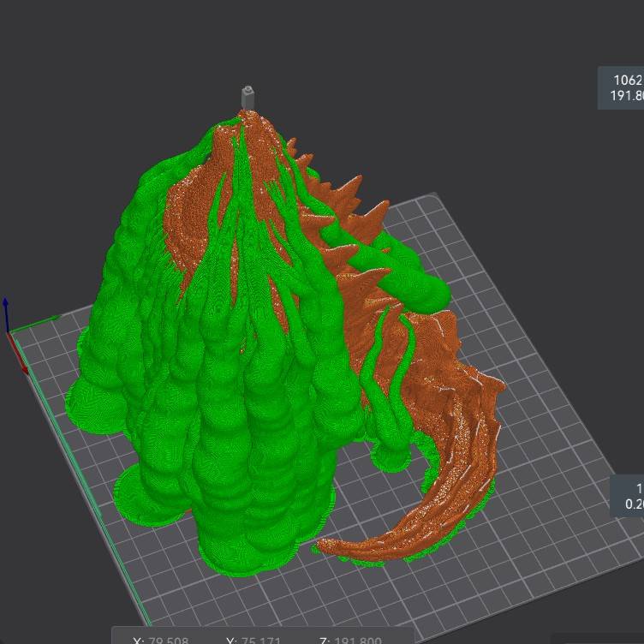Click the blue Z axis arrow of the origin gizmo
Screen dimensions: 644x644
(6, 314)
